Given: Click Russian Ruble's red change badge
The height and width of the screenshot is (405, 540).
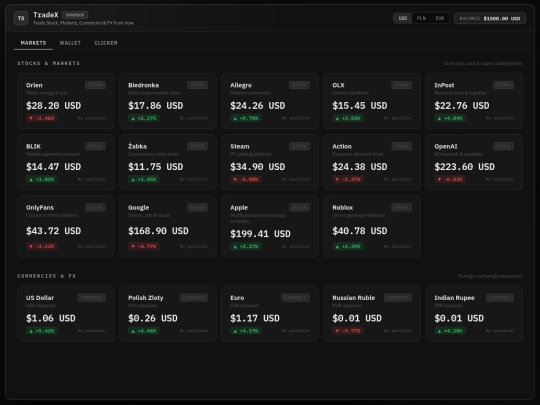Looking at the screenshot, I should tap(348, 331).
